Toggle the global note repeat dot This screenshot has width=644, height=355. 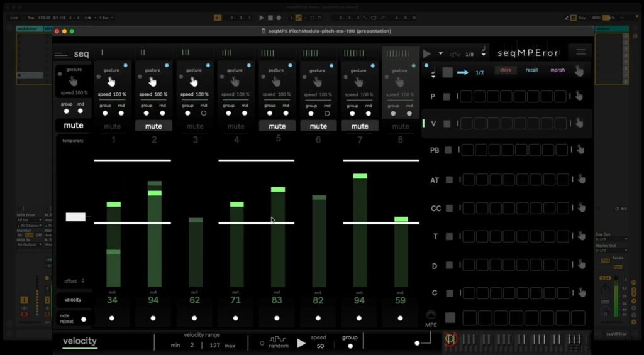click(x=84, y=319)
